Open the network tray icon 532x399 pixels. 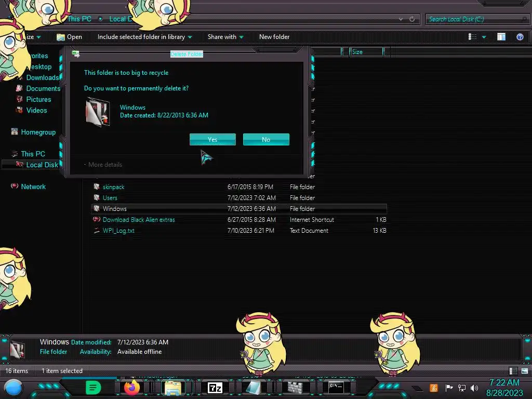(461, 388)
